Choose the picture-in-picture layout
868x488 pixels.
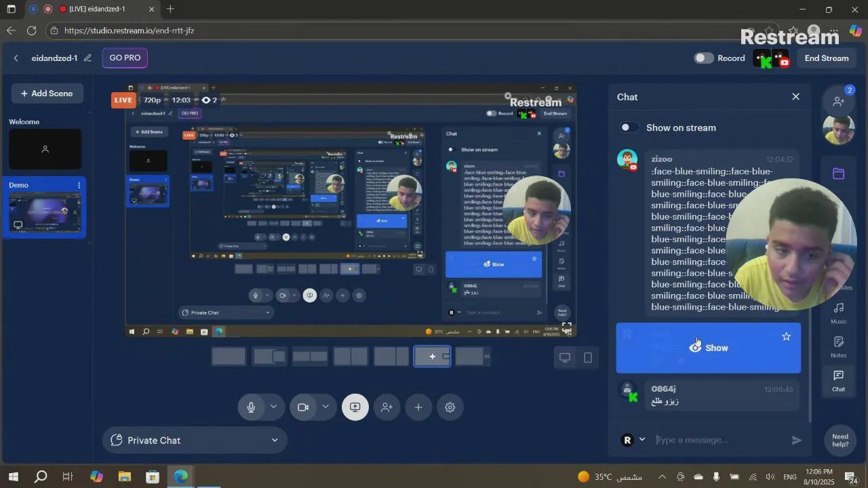coord(269,357)
